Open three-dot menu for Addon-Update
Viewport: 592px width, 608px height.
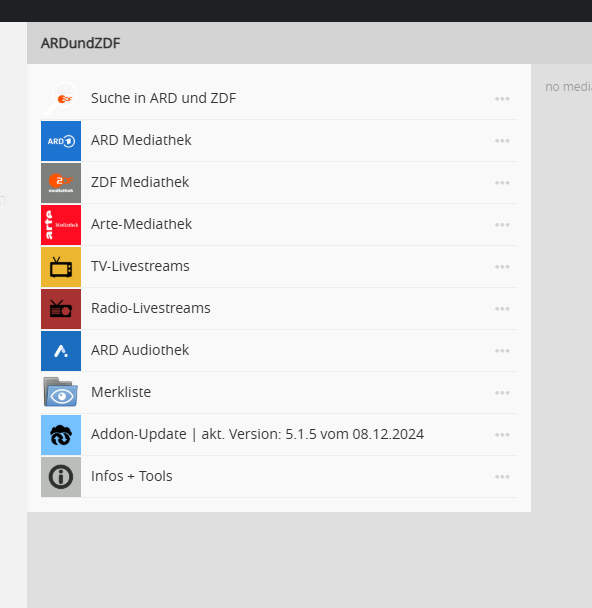502,435
